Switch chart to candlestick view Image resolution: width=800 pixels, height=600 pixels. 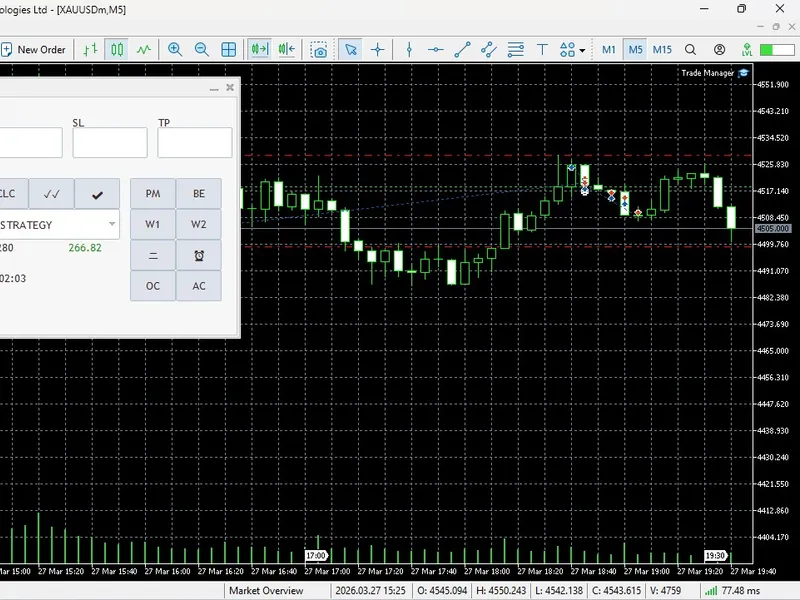tap(117, 49)
